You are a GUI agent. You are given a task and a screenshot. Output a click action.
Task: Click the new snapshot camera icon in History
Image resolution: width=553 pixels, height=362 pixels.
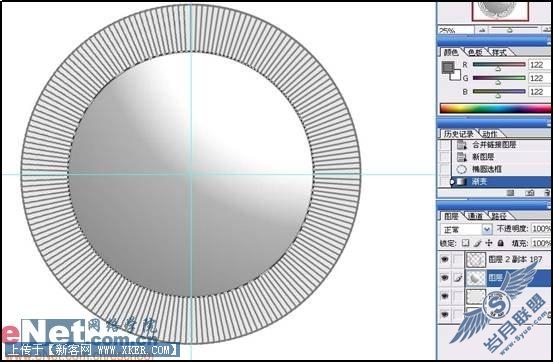tap(529, 193)
